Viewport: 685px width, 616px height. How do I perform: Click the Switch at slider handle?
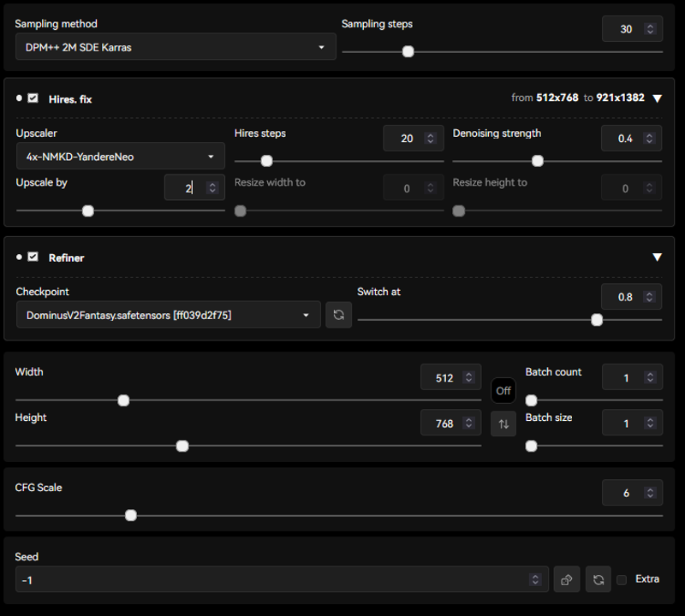click(597, 320)
